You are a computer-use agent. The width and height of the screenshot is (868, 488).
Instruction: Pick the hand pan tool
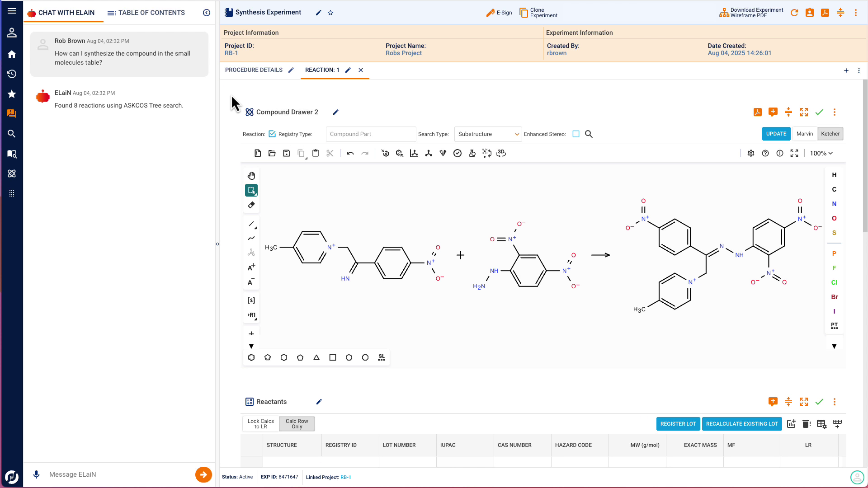coord(251,176)
